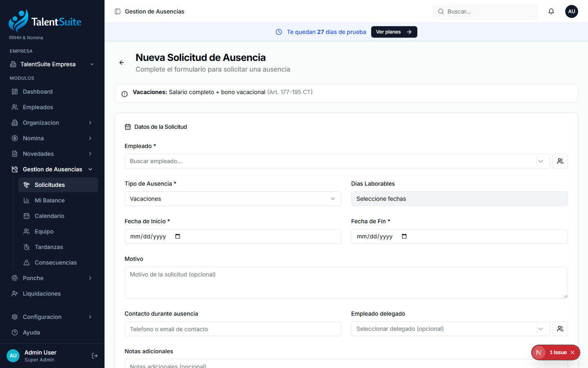Expand the Novedades submenu
The image size is (588, 368).
click(x=90, y=154)
